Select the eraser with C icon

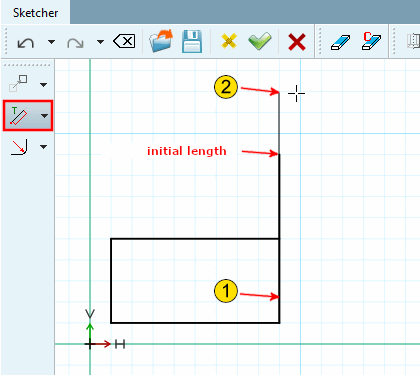click(x=371, y=41)
